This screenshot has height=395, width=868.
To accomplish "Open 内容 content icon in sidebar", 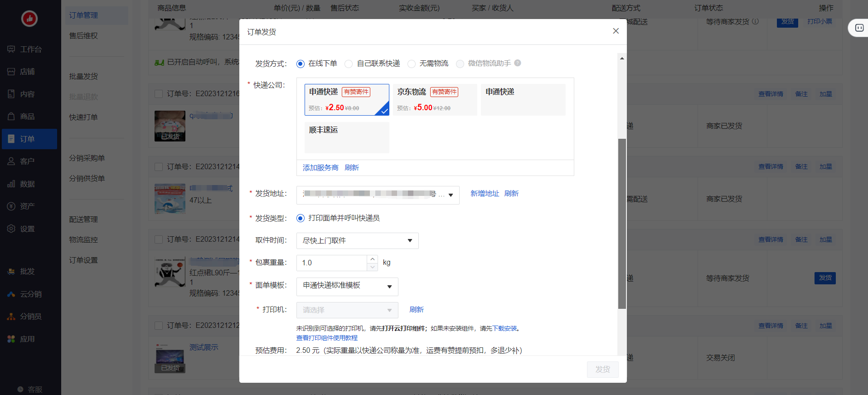I will pyautogui.click(x=11, y=94).
